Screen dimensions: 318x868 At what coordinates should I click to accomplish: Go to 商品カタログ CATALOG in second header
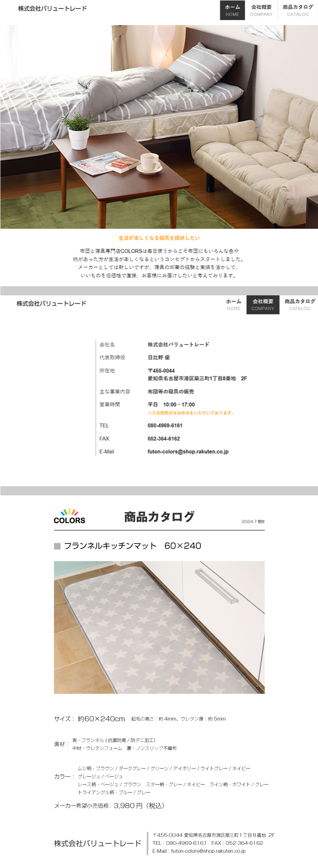click(x=299, y=304)
